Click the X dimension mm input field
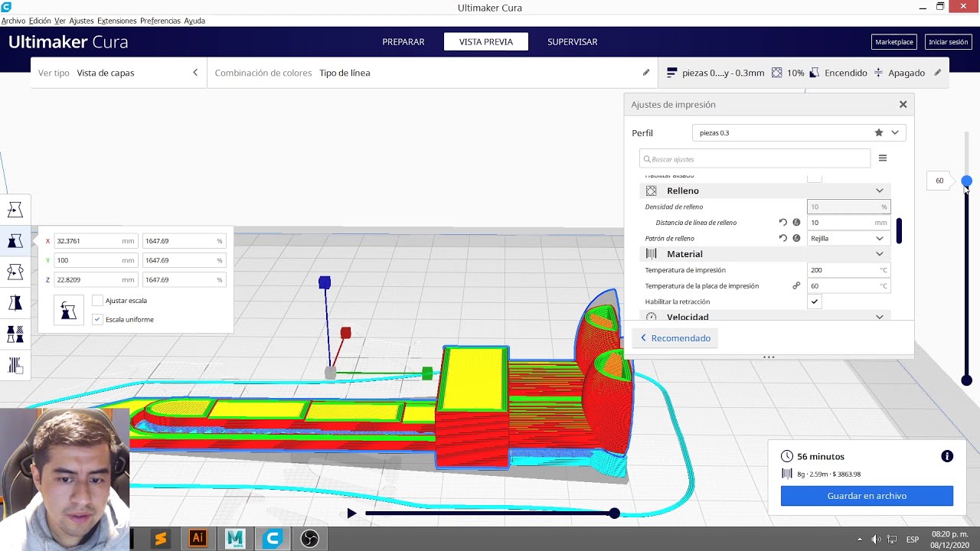Image resolution: width=980 pixels, height=551 pixels. click(x=96, y=241)
